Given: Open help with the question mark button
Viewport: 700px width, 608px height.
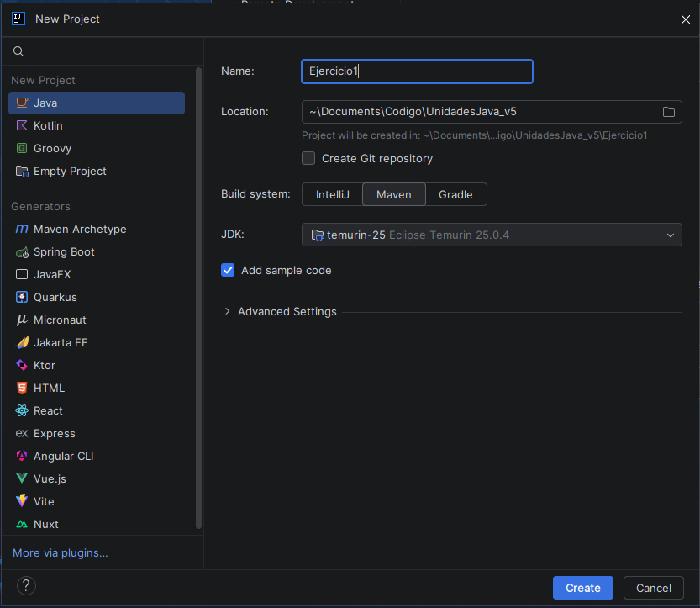Looking at the screenshot, I should (x=26, y=585).
